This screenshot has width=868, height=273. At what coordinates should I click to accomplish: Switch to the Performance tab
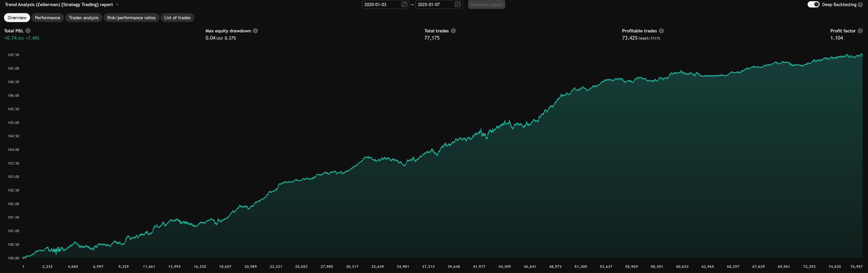click(x=47, y=18)
